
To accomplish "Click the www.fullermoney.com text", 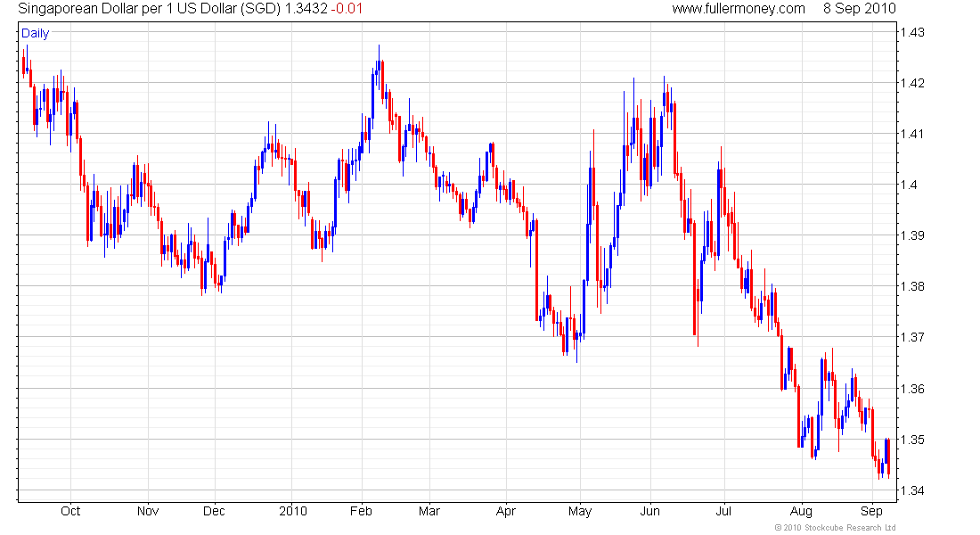I will [x=739, y=9].
